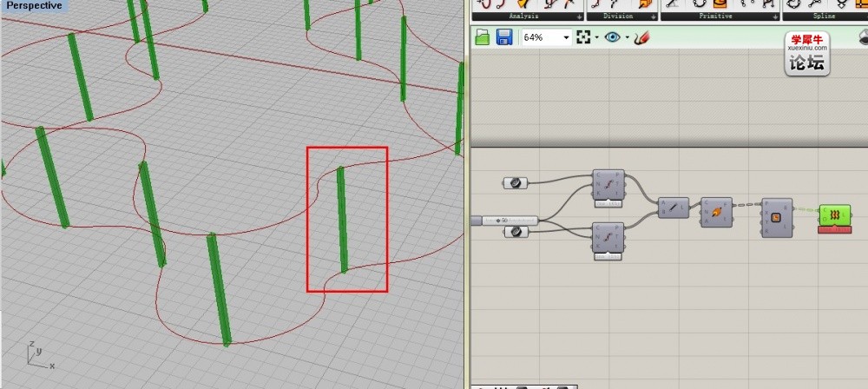Select the red sketch pencil tool

click(641, 37)
